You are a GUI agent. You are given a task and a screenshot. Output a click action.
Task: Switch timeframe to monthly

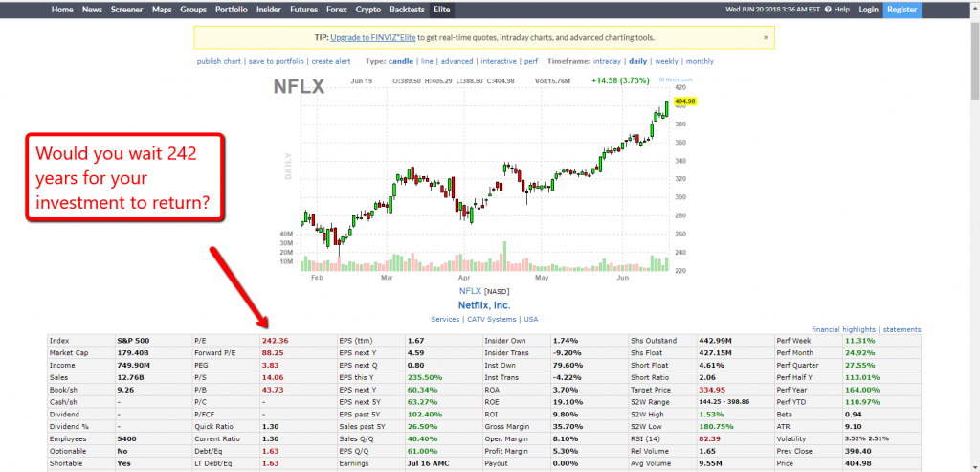tap(700, 61)
